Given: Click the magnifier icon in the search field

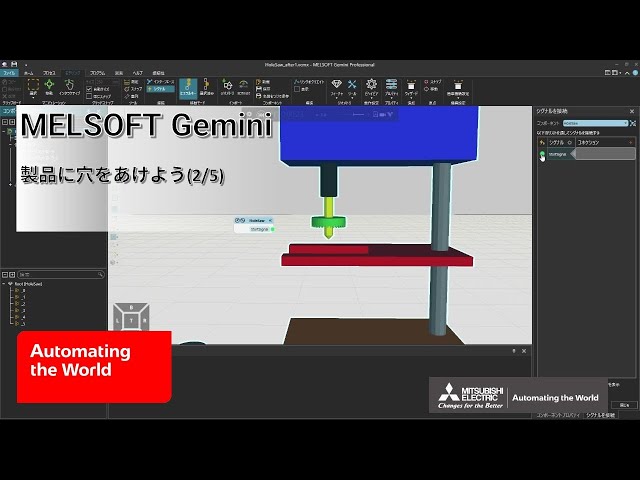Looking at the screenshot, I should (100, 275).
